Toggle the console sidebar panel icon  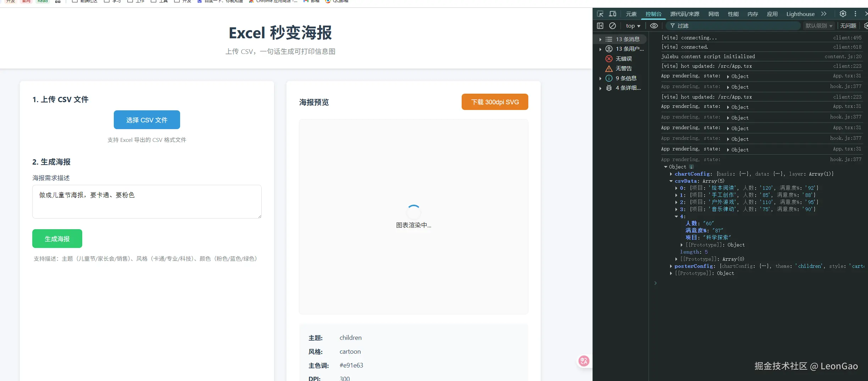pyautogui.click(x=600, y=26)
